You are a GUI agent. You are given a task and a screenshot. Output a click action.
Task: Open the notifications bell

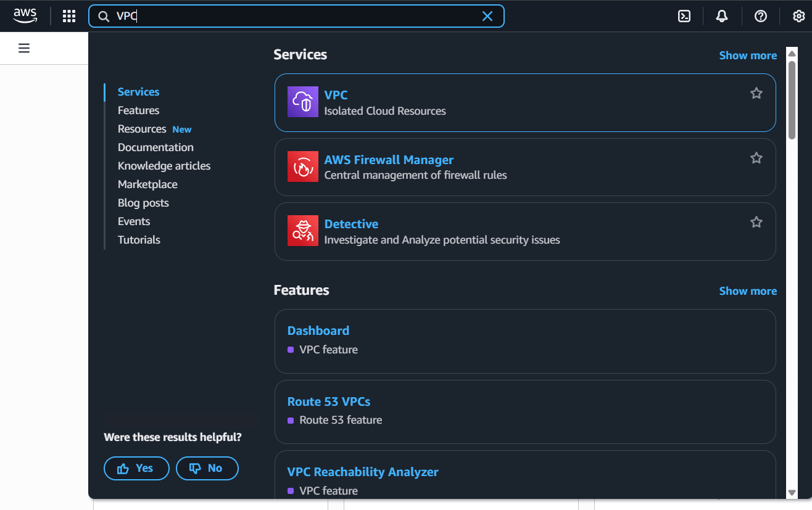[x=721, y=16]
